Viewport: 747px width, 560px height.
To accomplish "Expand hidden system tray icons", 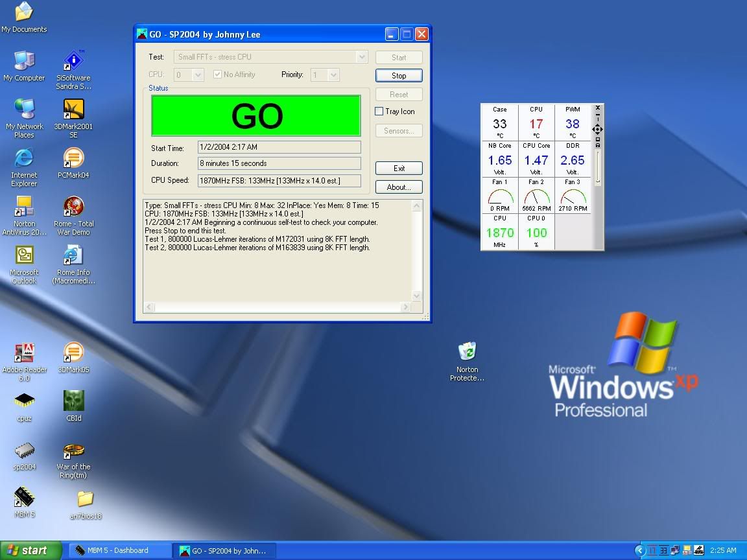I will tap(640, 550).
